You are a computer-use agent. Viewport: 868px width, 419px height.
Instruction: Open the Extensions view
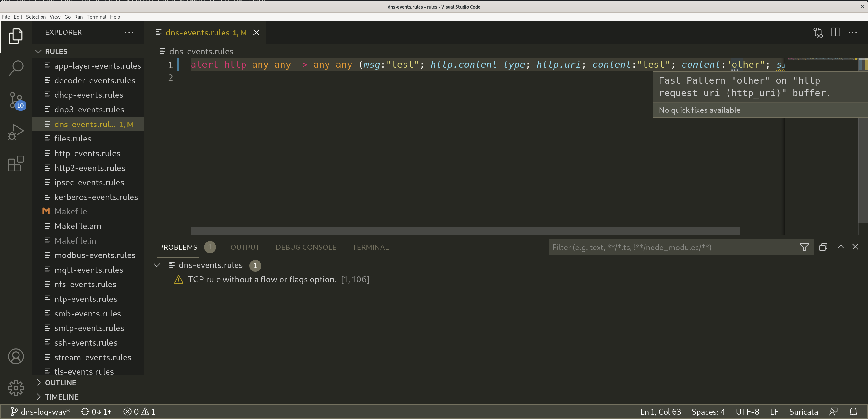click(x=16, y=164)
